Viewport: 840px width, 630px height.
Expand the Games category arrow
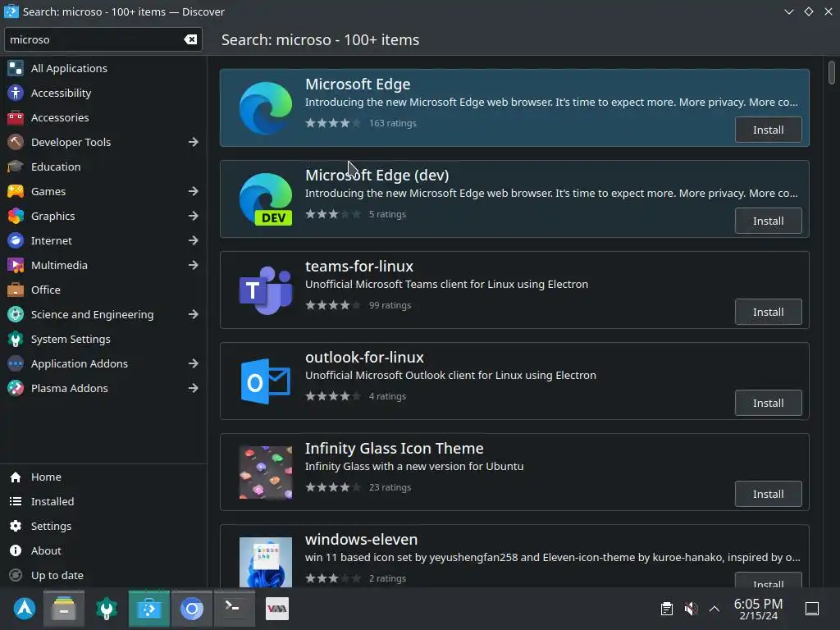[x=194, y=191]
